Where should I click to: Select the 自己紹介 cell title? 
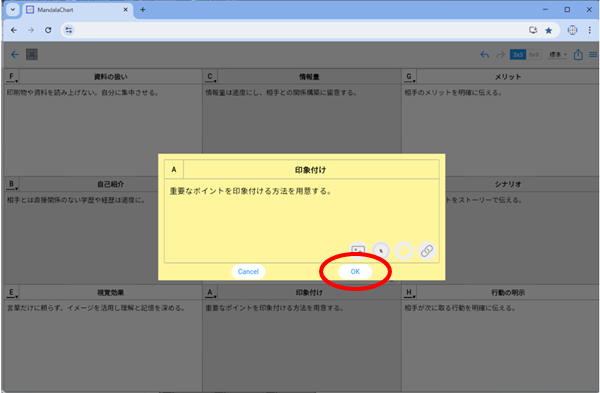click(111, 184)
